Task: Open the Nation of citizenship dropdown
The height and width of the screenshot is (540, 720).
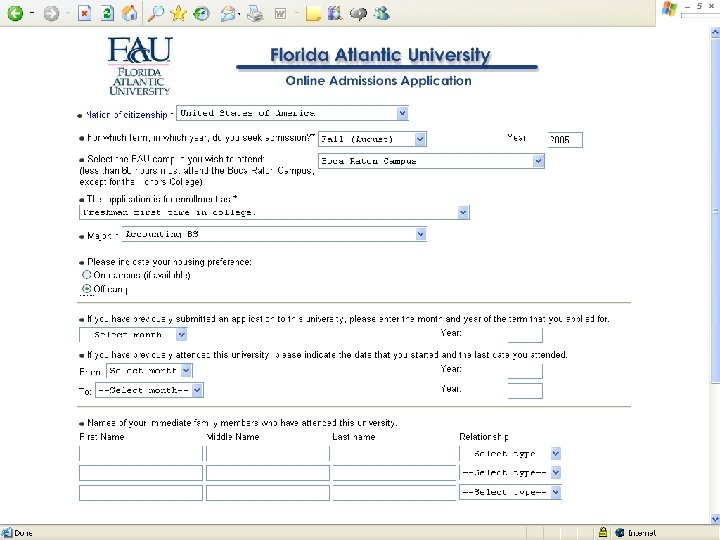Action: (292, 113)
